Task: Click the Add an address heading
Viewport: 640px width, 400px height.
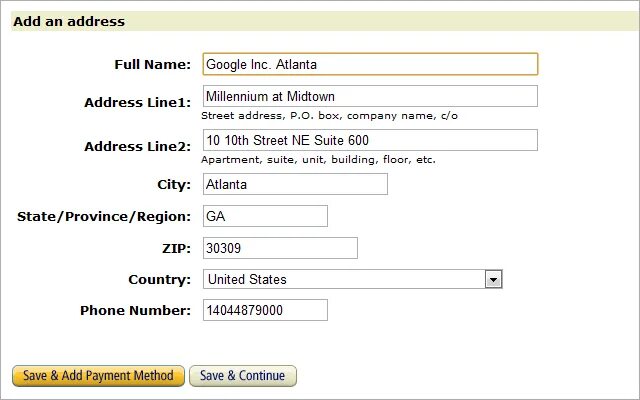Action: click(69, 22)
